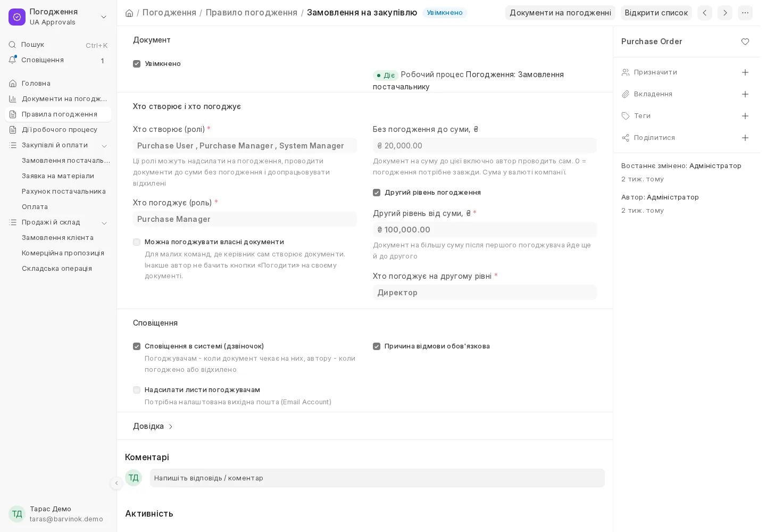This screenshot has width=766, height=532.
Task: Select Правила погодження in sidebar
Action: [x=59, y=114]
